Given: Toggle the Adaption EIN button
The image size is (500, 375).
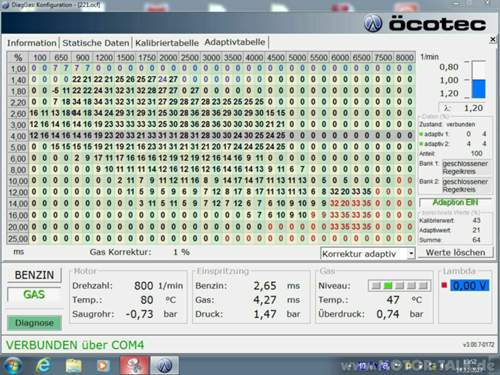Looking at the screenshot, I should click(x=455, y=203).
